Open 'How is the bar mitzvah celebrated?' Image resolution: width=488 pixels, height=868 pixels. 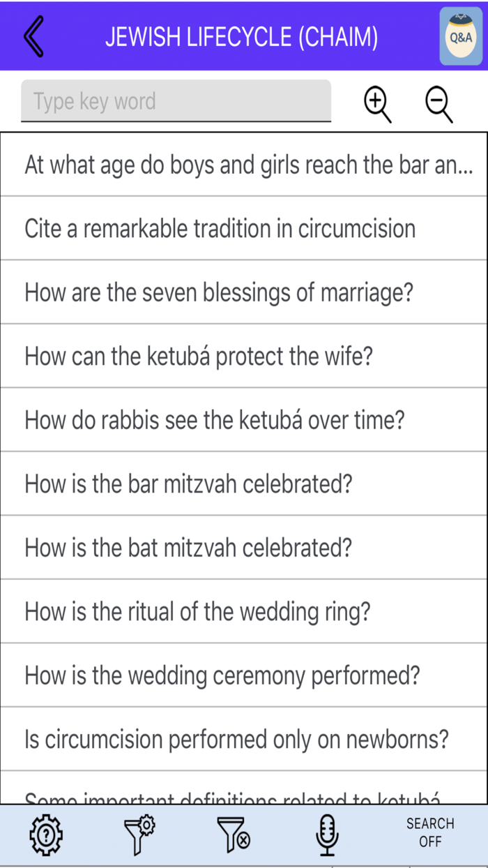tap(244, 484)
